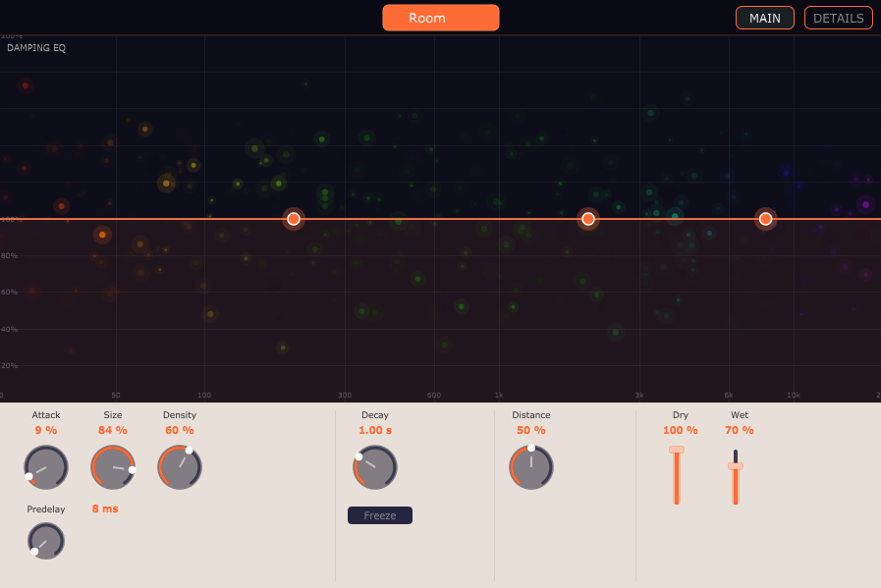Viewport: 881px width, 588px height.
Task: Select the middle damping EQ node
Action: (x=587, y=219)
